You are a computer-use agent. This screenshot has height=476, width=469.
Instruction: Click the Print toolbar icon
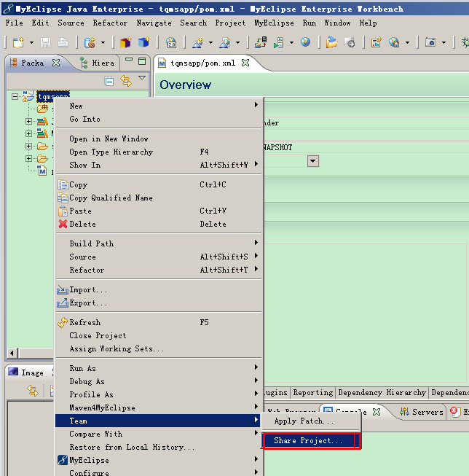(x=63, y=42)
